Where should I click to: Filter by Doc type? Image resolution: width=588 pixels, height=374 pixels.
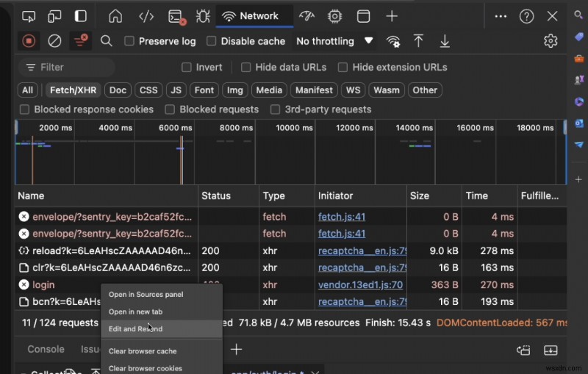(x=118, y=90)
